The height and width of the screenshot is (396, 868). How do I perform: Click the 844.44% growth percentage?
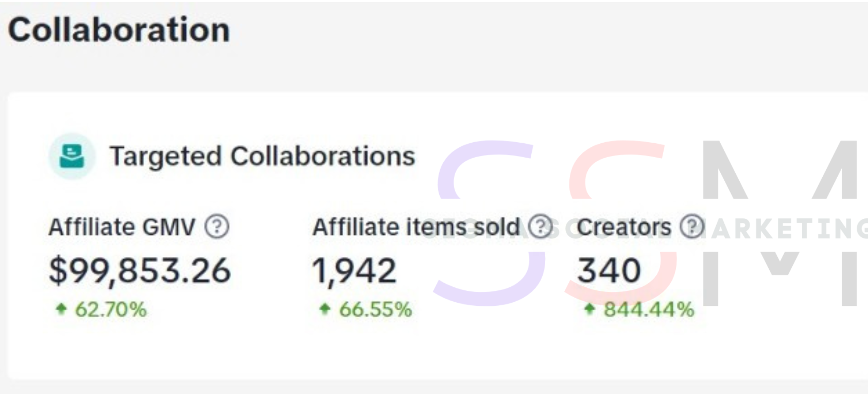(x=649, y=309)
